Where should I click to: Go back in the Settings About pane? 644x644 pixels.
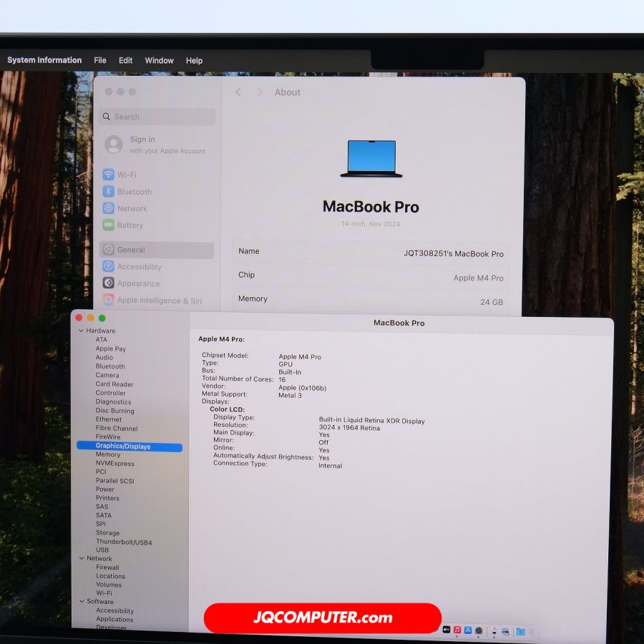pyautogui.click(x=238, y=92)
